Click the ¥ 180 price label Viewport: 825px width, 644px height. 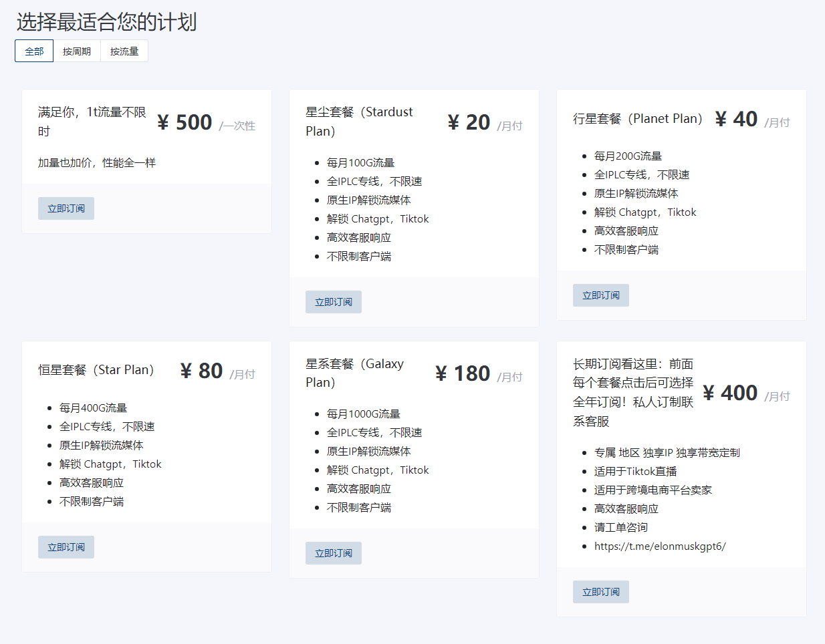coord(463,373)
